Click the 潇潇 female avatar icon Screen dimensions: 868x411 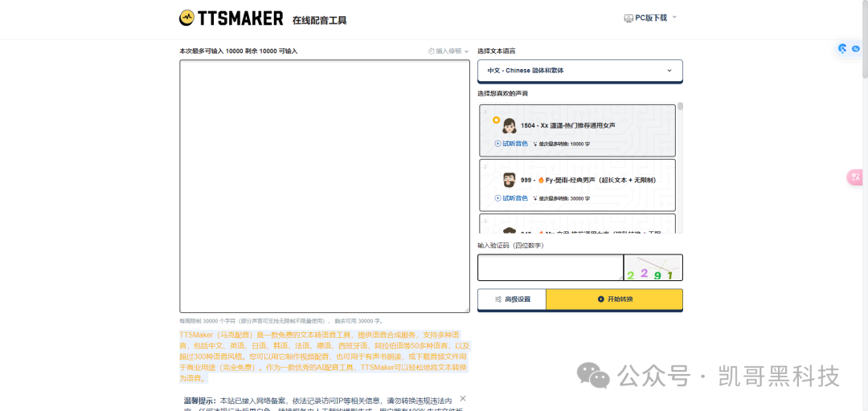509,126
